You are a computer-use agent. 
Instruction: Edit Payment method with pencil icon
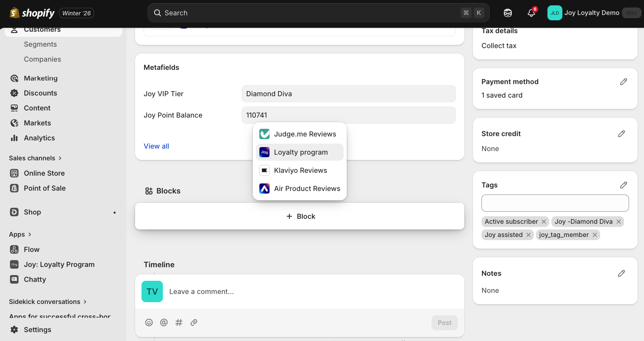623,82
